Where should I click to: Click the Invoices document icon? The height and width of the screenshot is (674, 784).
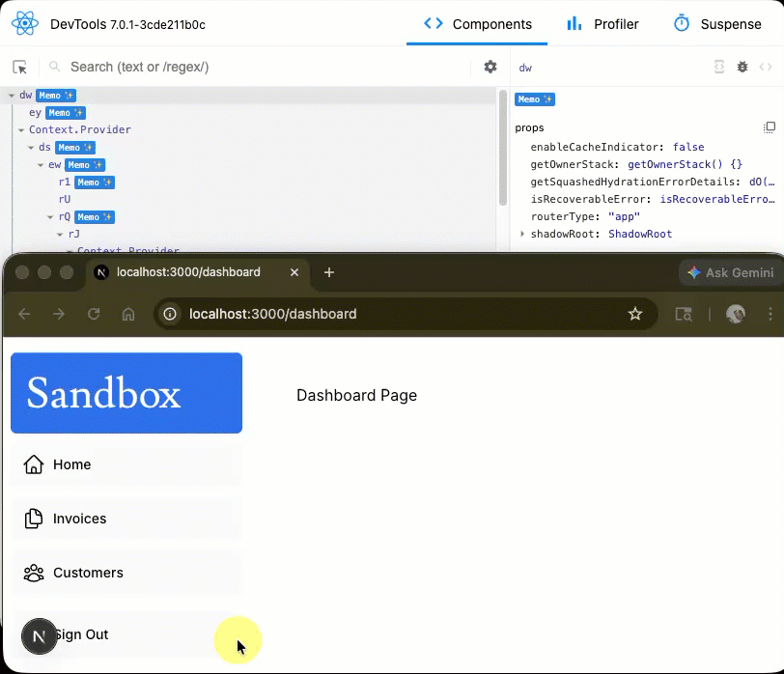(x=34, y=519)
